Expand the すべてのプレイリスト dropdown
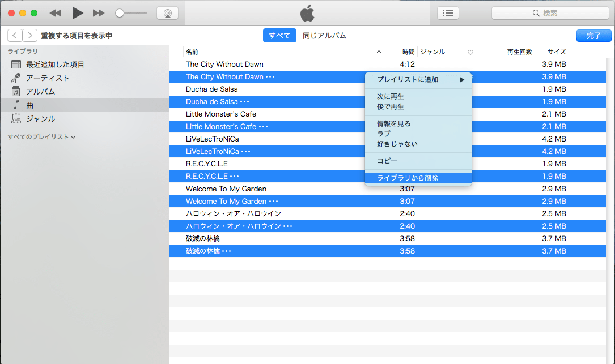 41,137
